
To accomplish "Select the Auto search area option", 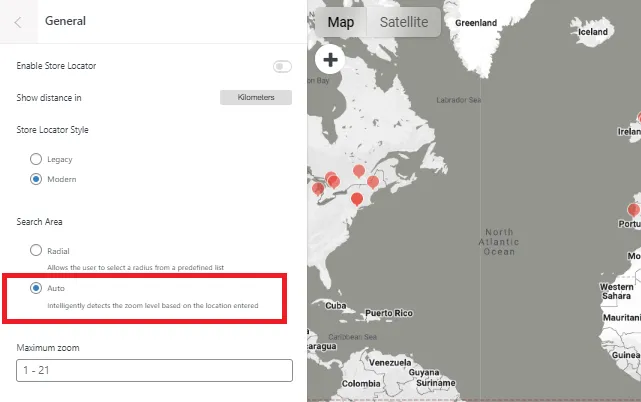I will pos(36,288).
